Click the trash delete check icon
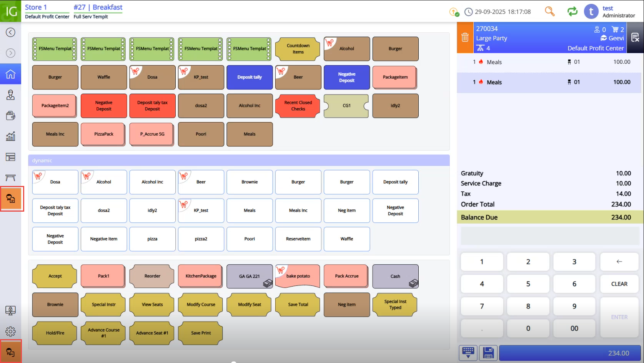644x363 pixels. tap(465, 37)
